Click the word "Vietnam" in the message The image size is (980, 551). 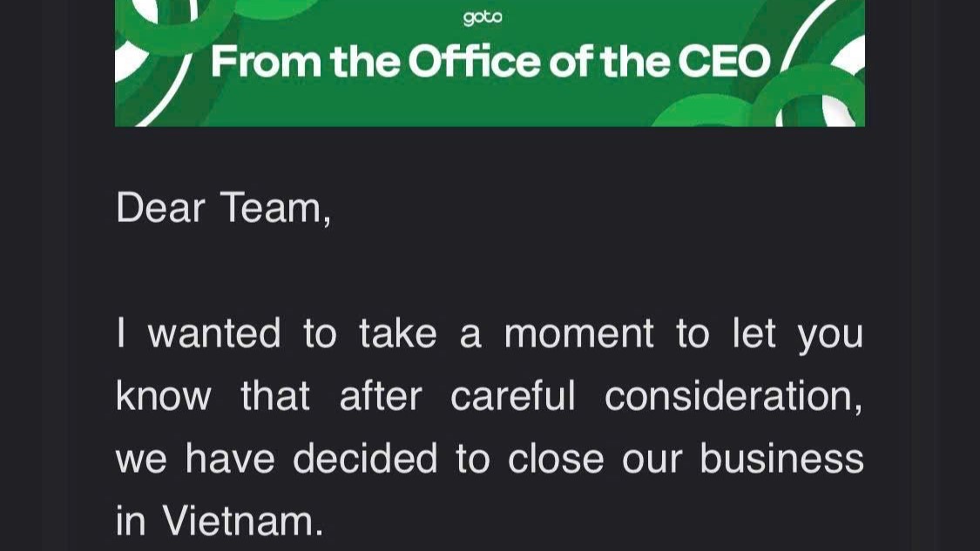pyautogui.click(x=242, y=521)
